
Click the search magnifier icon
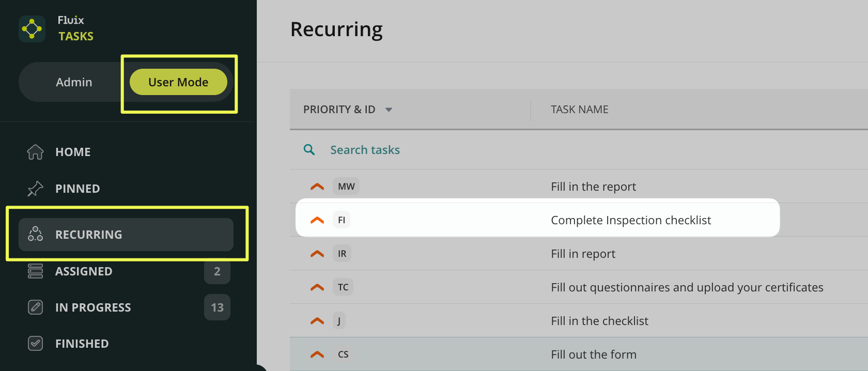coord(309,150)
